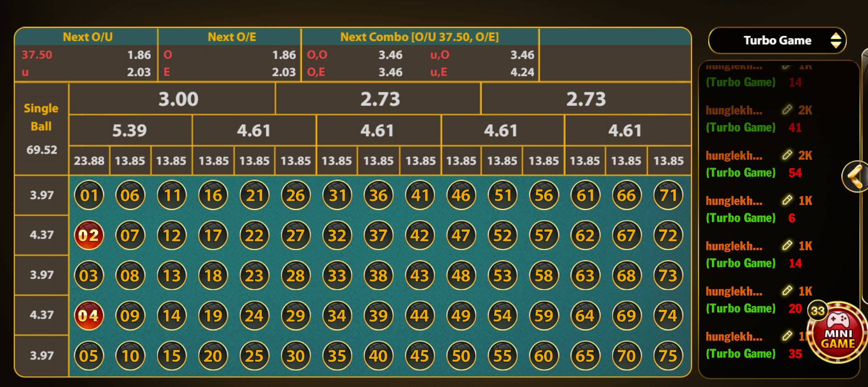
Task: Select ball number 13
Action: coord(172,275)
